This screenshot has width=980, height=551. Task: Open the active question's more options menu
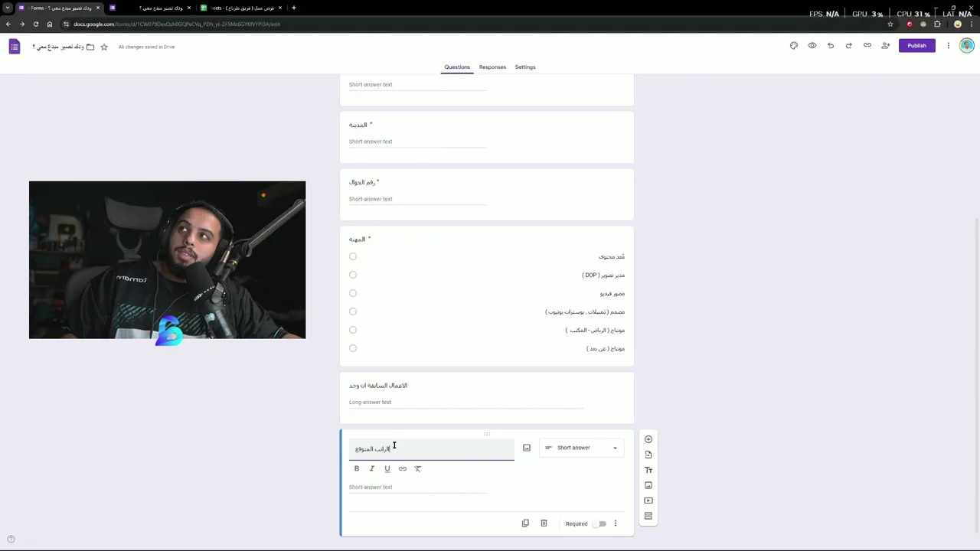click(x=616, y=523)
